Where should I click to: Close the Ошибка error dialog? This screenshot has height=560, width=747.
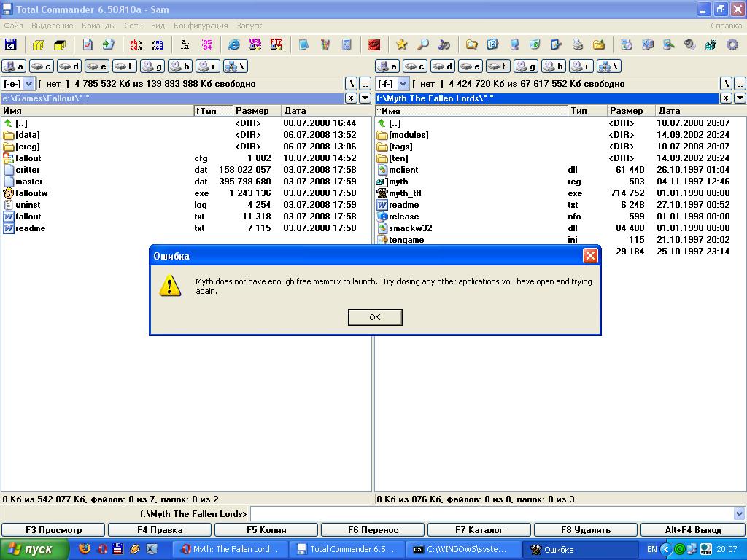point(590,256)
